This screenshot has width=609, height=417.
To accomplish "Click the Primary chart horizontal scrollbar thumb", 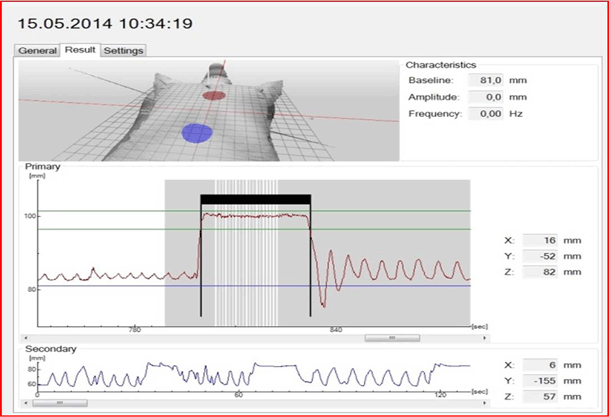I will tap(391, 338).
